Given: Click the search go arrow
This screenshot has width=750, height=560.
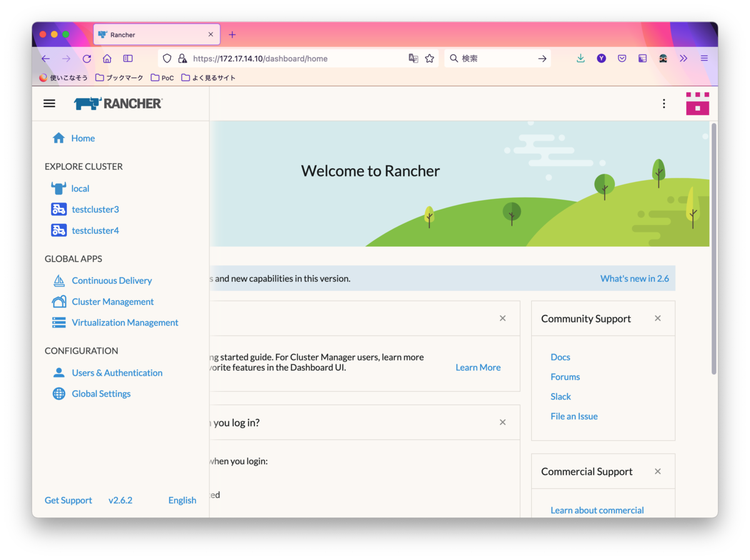Looking at the screenshot, I should pyautogui.click(x=542, y=59).
